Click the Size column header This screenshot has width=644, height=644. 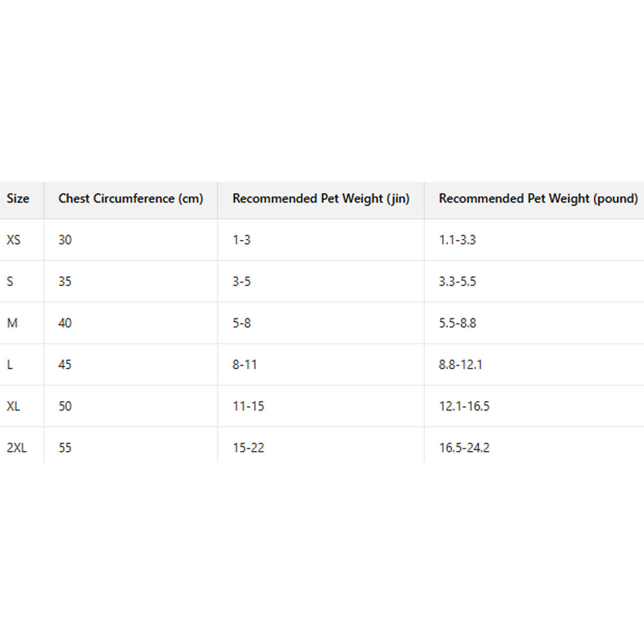click(x=18, y=199)
